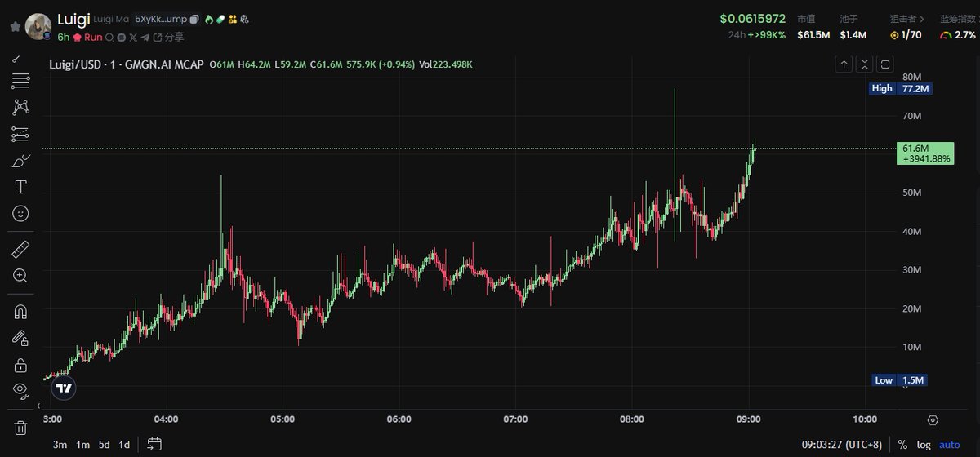980x457 pixels.
Task: Activate the zoom in tool
Action: 20,276
